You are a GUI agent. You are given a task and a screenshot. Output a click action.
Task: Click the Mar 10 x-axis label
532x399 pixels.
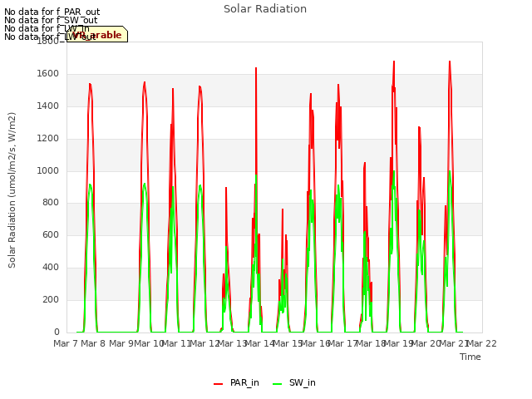pyautogui.click(x=149, y=343)
